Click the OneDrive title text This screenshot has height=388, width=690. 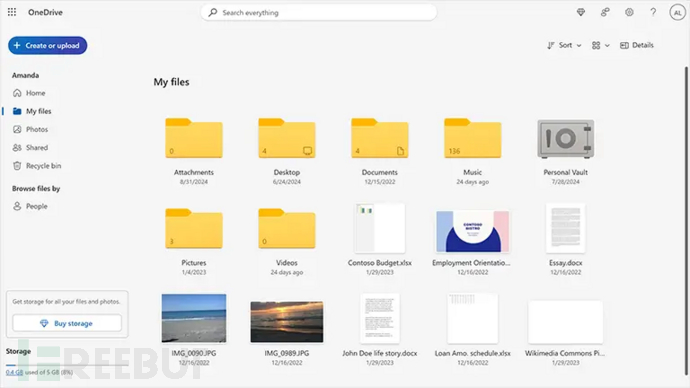[x=45, y=12]
